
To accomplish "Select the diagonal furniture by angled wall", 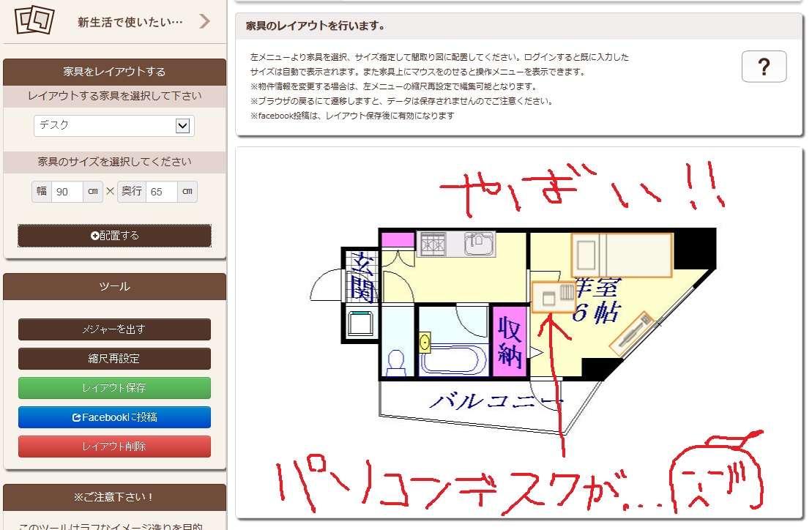I will pyautogui.click(x=632, y=334).
